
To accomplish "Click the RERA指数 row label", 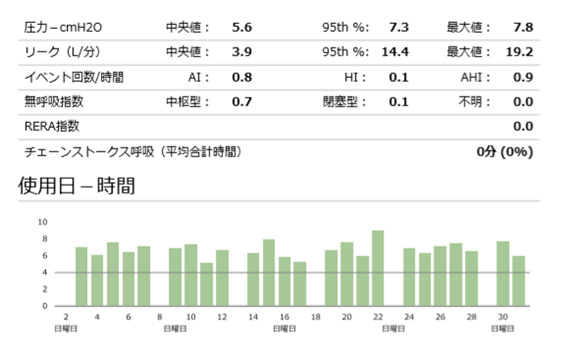I will point(52,126).
